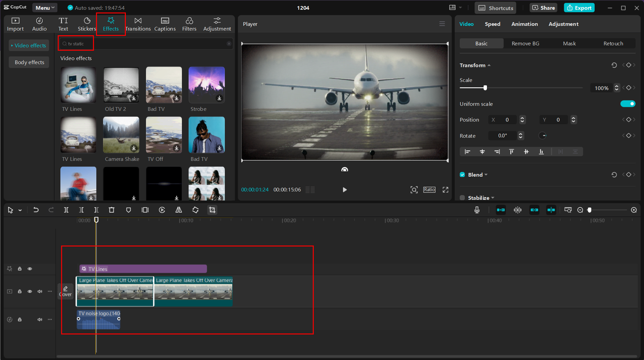Click the player zoom-to-fit icon

pos(414,190)
